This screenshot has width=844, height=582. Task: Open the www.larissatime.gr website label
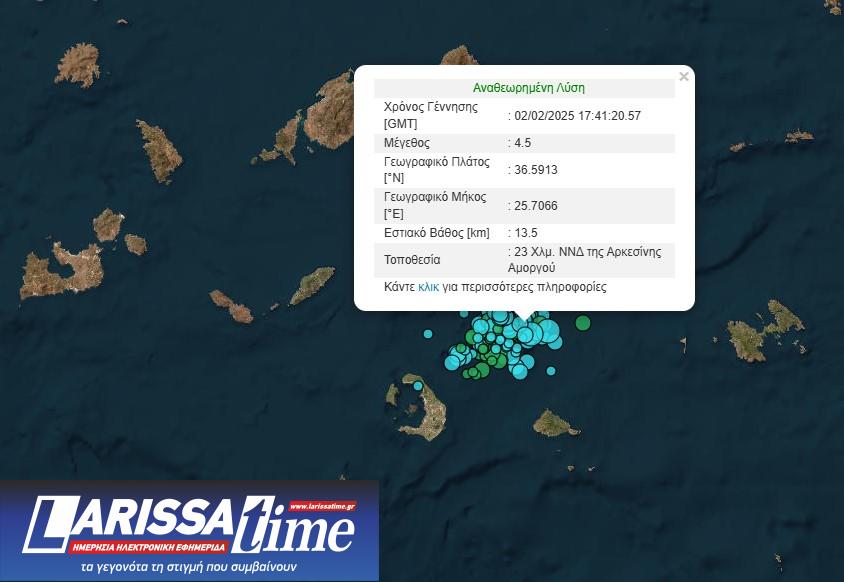321,507
